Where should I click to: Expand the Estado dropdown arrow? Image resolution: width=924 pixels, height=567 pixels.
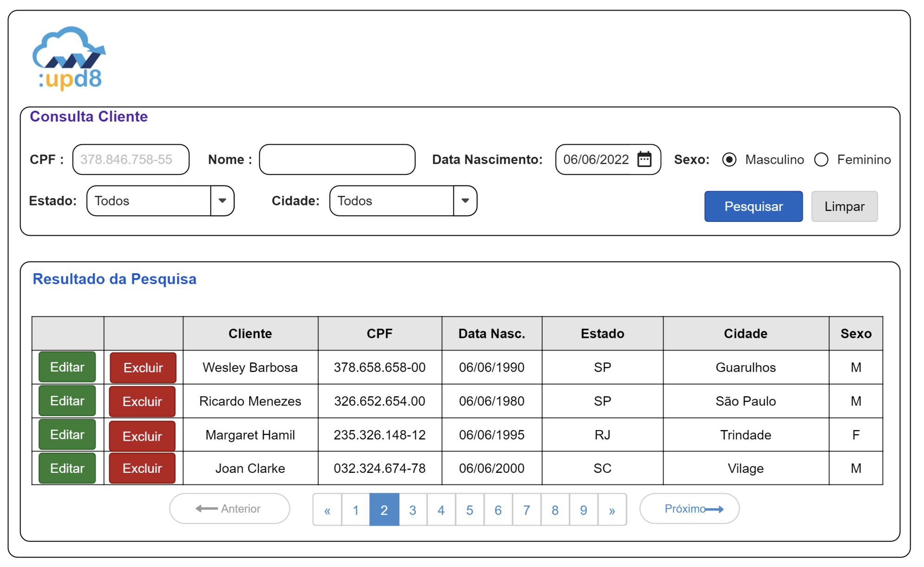pyautogui.click(x=222, y=201)
